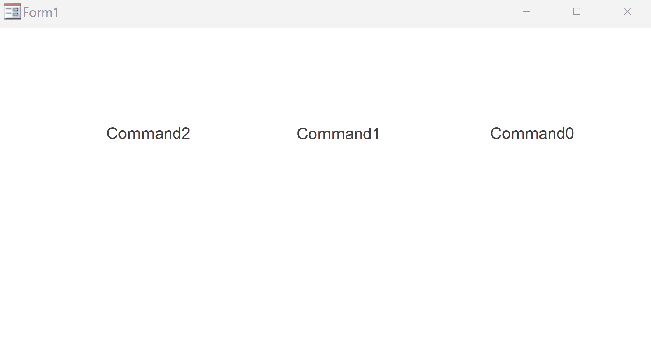This screenshot has height=363, width=651.
Task: Click the dash icon to minimize Form1
Action: coord(526,12)
